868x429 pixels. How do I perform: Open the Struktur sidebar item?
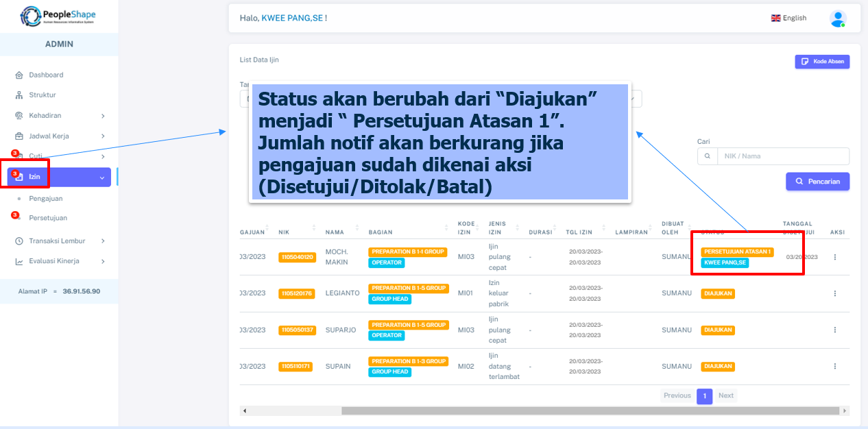tap(43, 95)
